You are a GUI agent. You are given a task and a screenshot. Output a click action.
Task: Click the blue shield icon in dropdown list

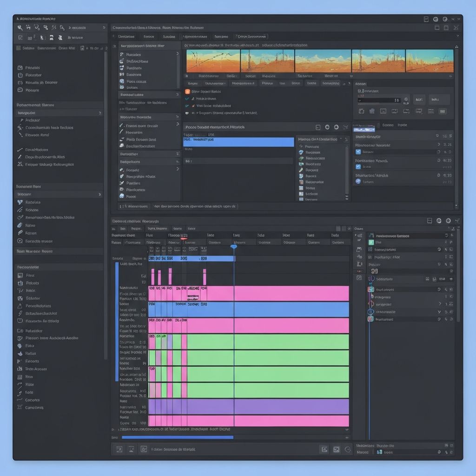[301, 152]
